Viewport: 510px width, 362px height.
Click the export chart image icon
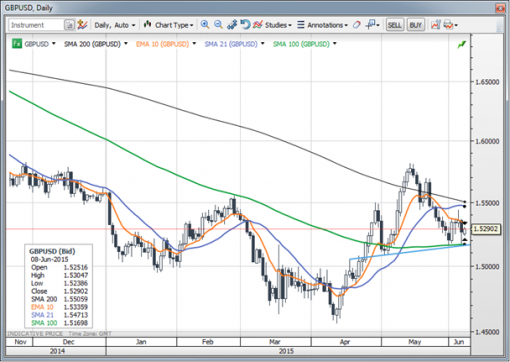coord(436,25)
